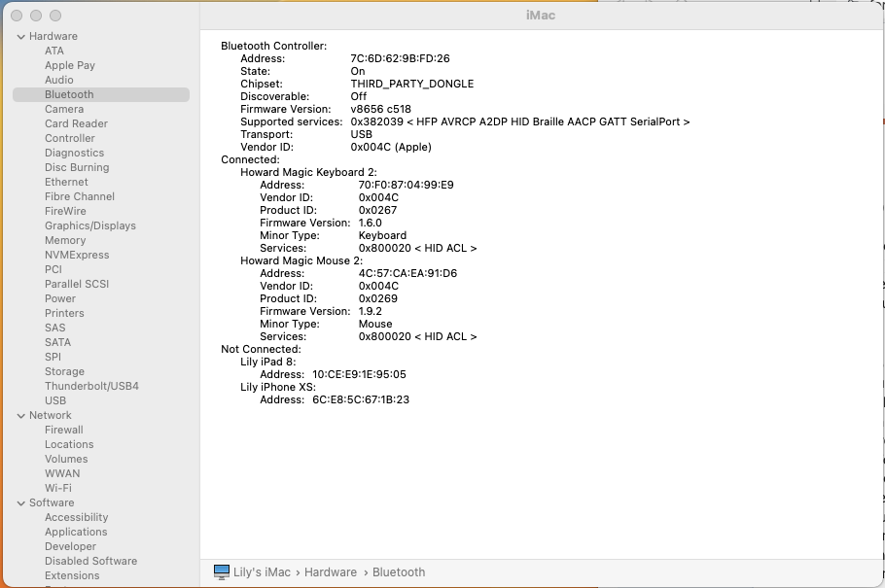Open the Extensions section under Software
This screenshot has height=588, width=885.
[x=72, y=575]
